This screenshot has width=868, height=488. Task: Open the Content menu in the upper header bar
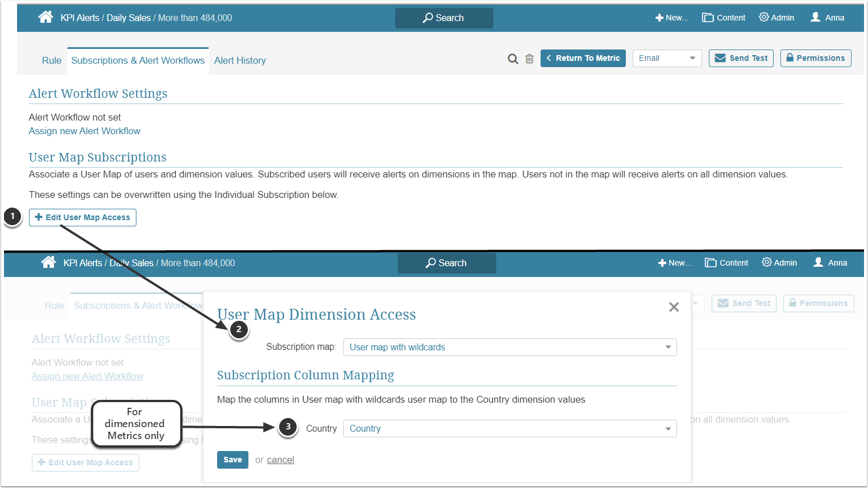[x=724, y=18]
